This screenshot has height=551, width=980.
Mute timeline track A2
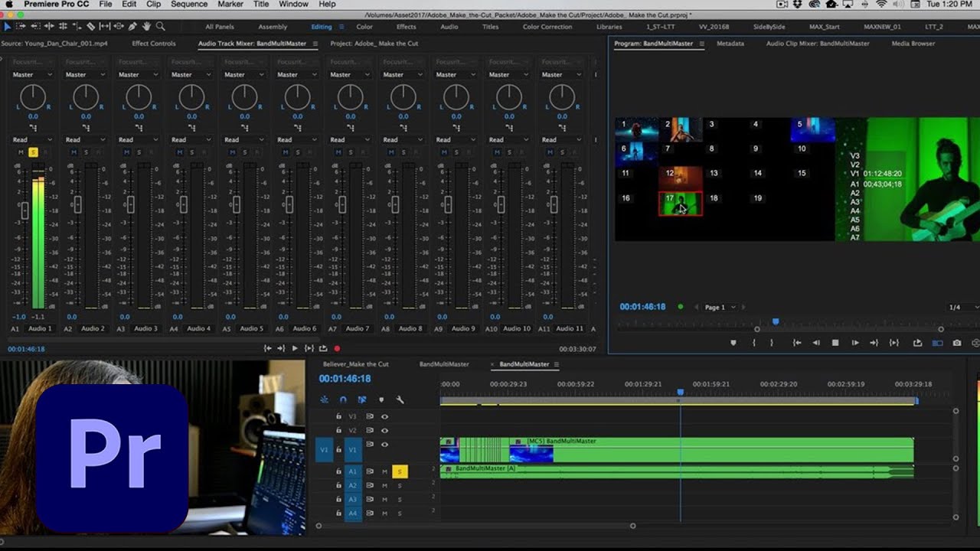pyautogui.click(x=384, y=486)
